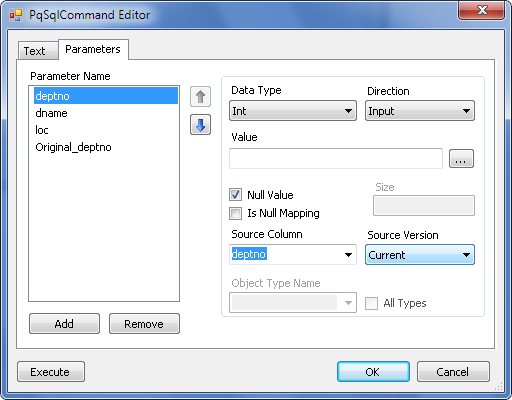
Task: Move parameter down with the blue arrow
Action: tap(200, 125)
